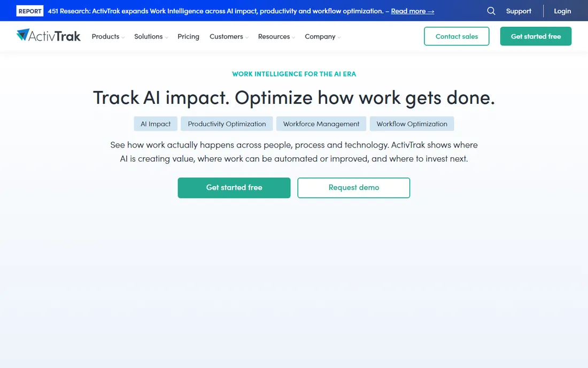Select the Workflow Optimization tag

click(412, 124)
